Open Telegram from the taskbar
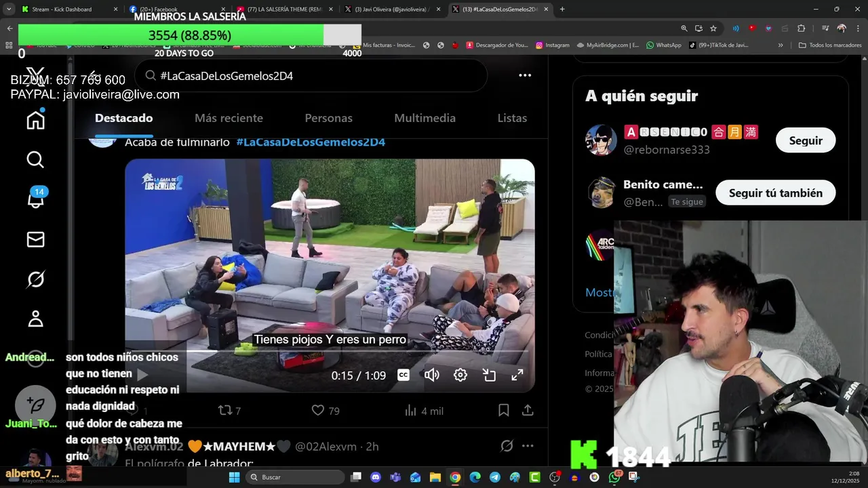 (495, 477)
